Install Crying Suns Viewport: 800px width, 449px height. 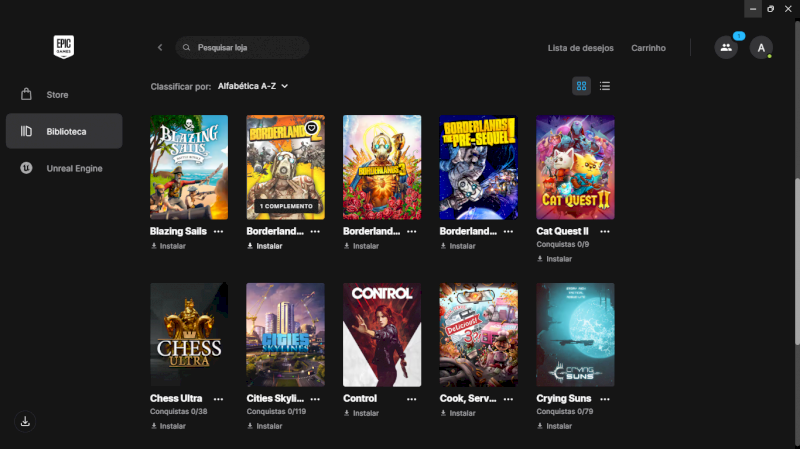tap(554, 426)
